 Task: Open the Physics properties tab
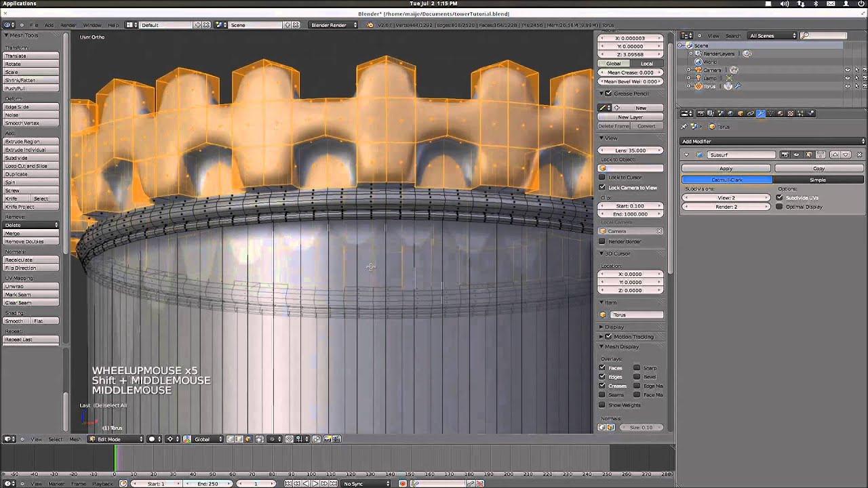tap(810, 113)
